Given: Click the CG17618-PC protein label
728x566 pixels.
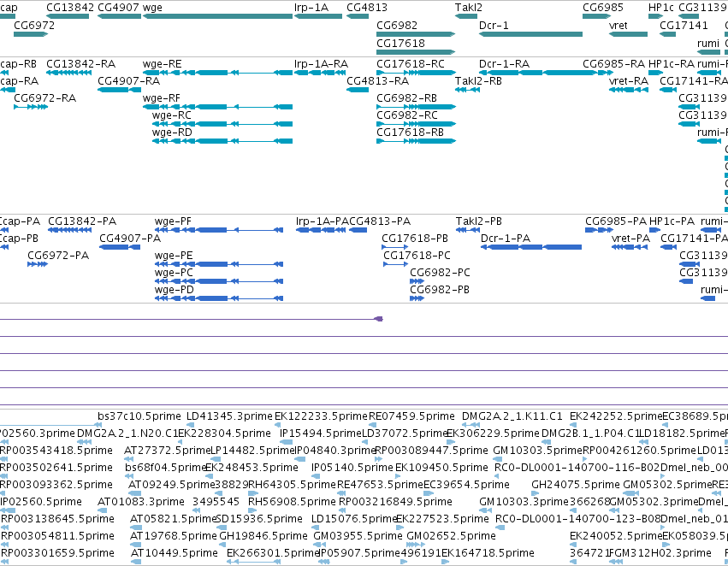Looking at the screenshot, I should (417, 256).
